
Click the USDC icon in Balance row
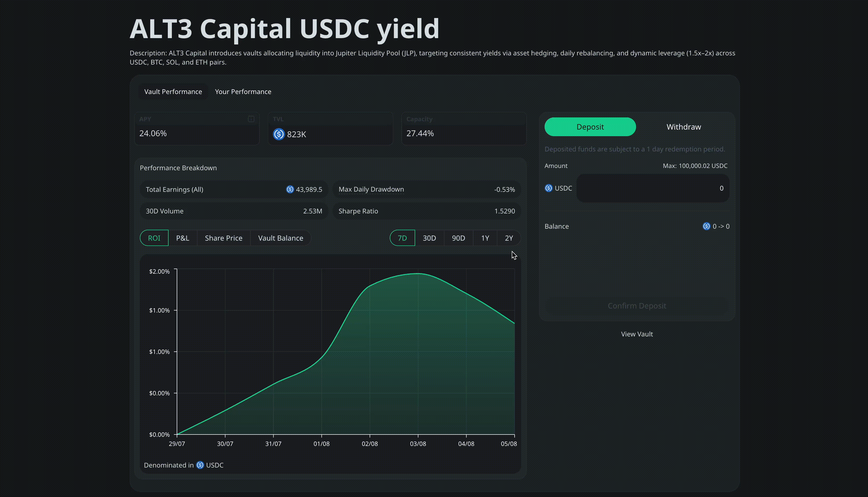pos(706,226)
